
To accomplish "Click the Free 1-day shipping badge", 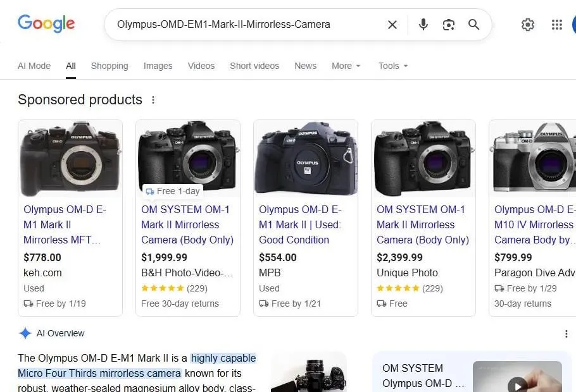I will (x=173, y=191).
